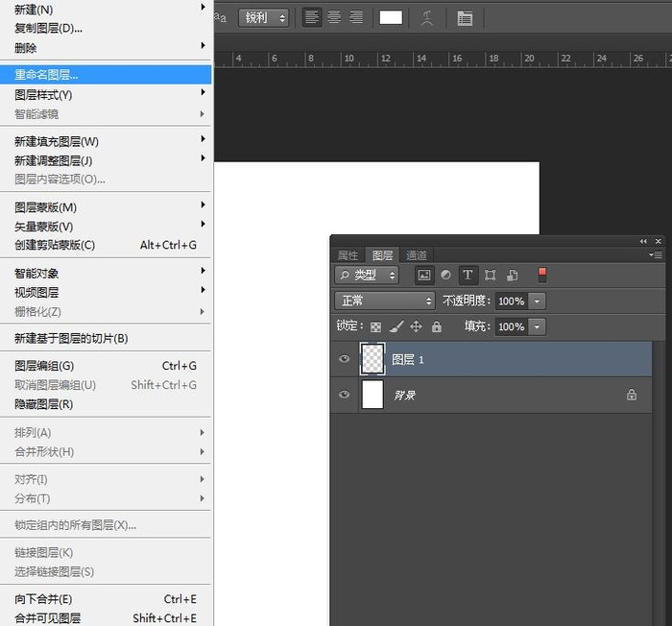The width and height of the screenshot is (672, 626).
Task: Select the 图层 1 thumbnail
Action: click(372, 359)
